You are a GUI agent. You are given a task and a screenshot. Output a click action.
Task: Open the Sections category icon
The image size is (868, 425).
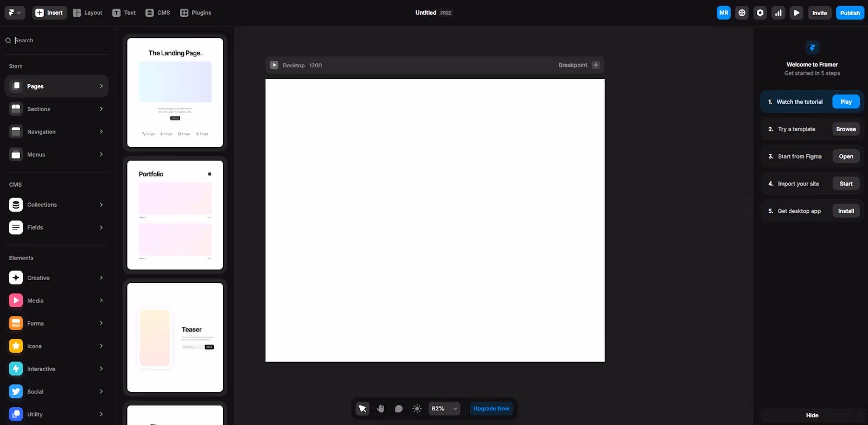click(x=16, y=109)
